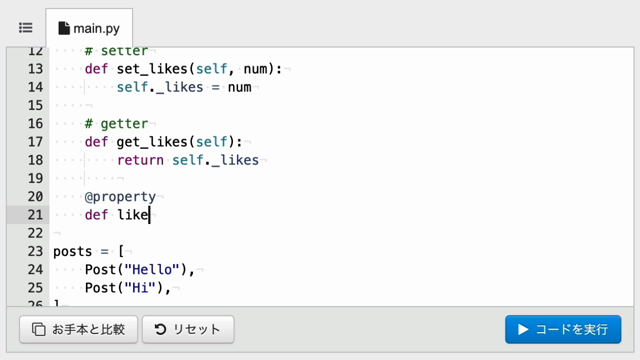Click line number 16 in gutter

click(x=35, y=123)
